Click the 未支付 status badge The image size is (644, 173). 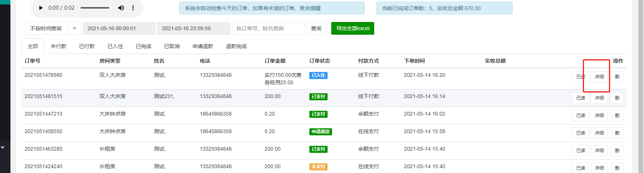click(x=318, y=167)
